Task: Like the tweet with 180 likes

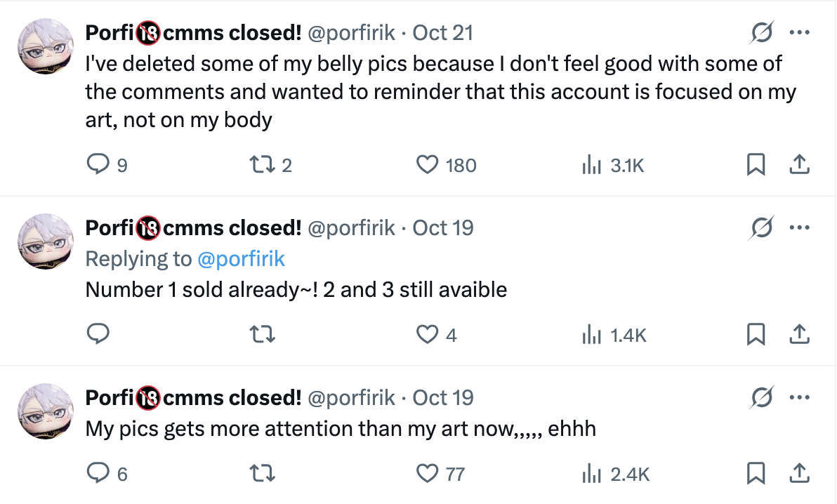Action: [427, 165]
